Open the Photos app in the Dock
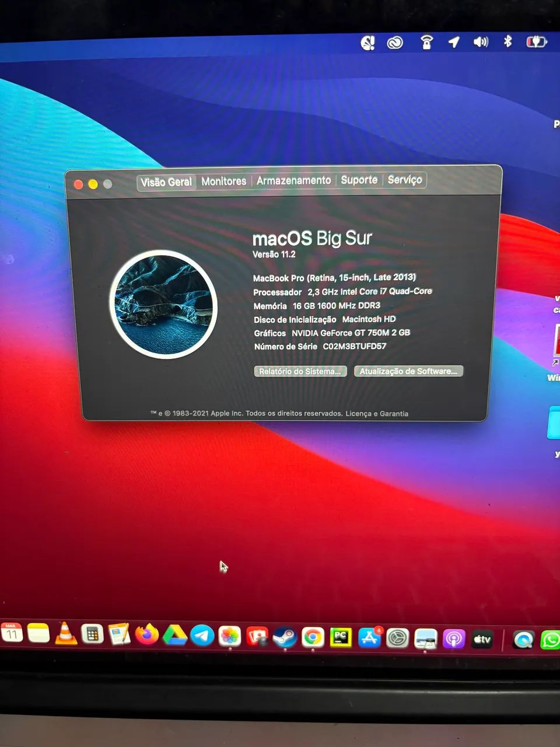Image resolution: width=560 pixels, height=747 pixels. click(x=230, y=636)
